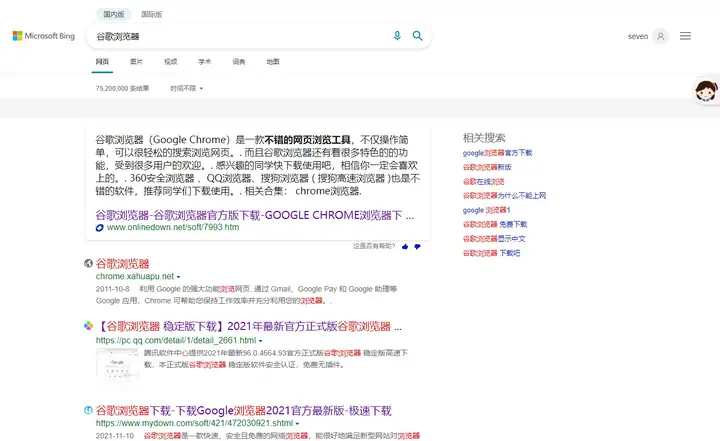Click the cartoon girl chat assistant avatar
The height and width of the screenshot is (441, 720).
pyautogui.click(x=706, y=90)
